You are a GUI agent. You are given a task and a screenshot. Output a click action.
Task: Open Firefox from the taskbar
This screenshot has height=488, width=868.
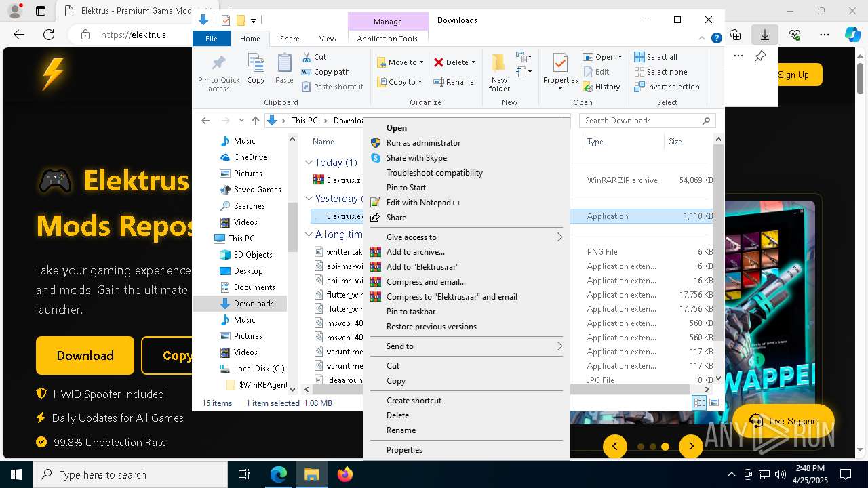345,474
